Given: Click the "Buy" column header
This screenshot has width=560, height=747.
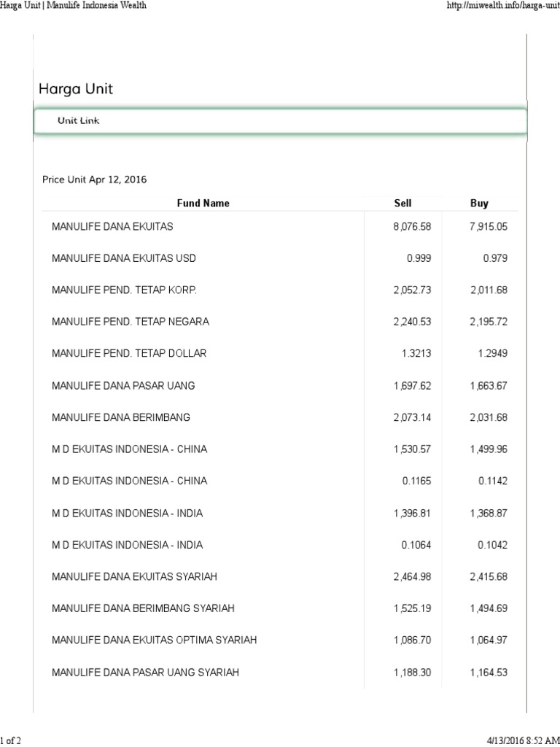Looking at the screenshot, I should 479,203.
